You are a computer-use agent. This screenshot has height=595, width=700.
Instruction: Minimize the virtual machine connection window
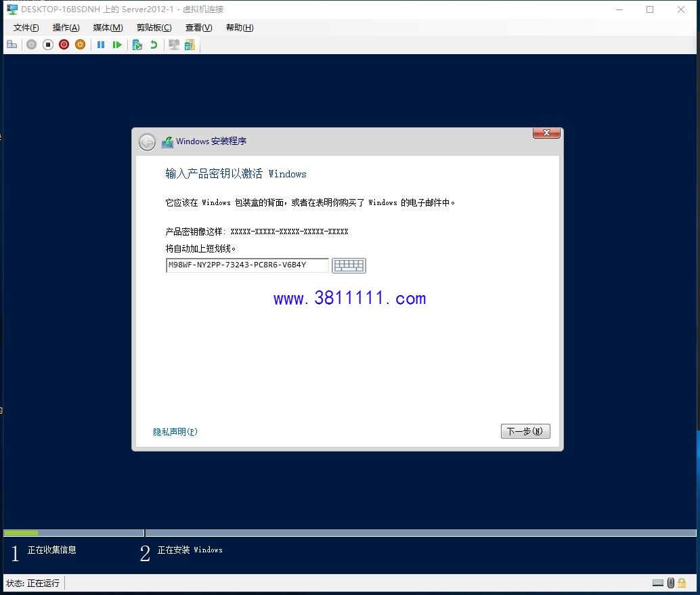pos(619,9)
